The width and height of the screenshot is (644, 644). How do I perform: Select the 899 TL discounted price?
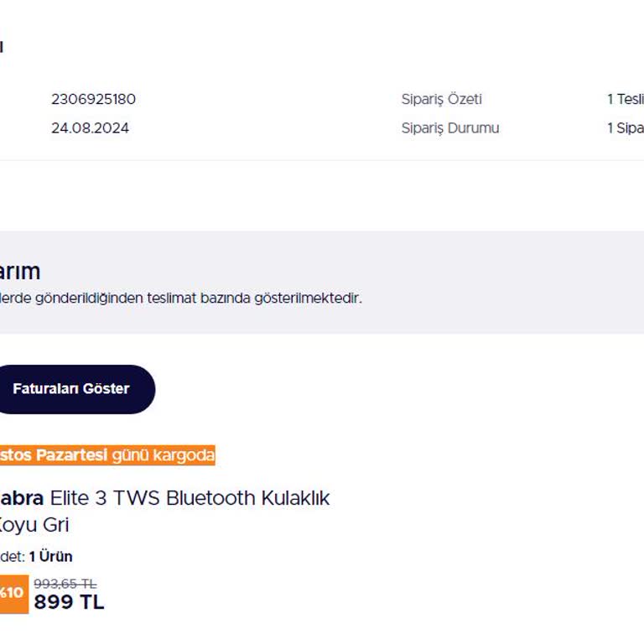(69, 602)
